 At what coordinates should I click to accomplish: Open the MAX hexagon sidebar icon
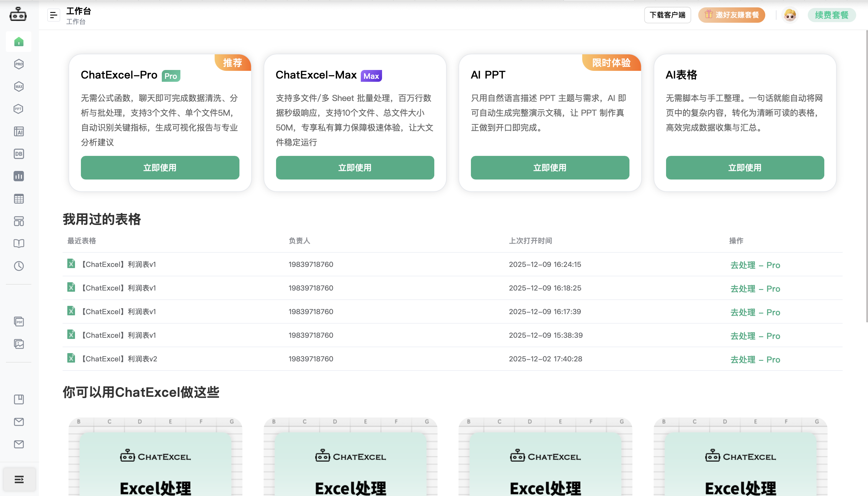(x=19, y=87)
